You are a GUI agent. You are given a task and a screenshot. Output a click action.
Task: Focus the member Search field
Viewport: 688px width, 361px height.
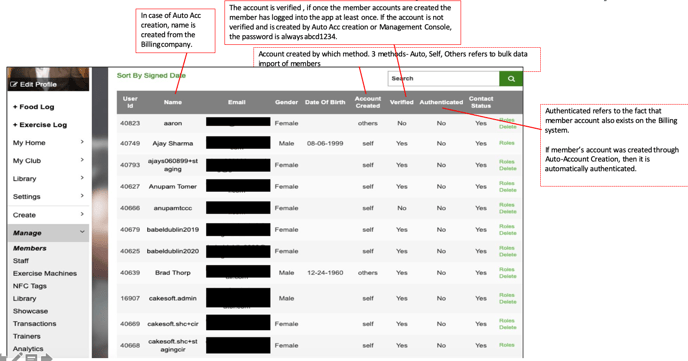[444, 79]
